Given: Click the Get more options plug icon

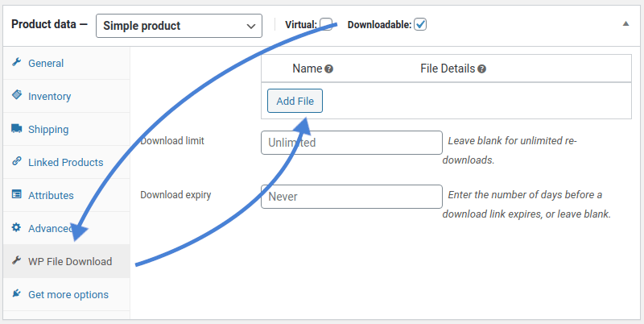Looking at the screenshot, I should 16,294.
